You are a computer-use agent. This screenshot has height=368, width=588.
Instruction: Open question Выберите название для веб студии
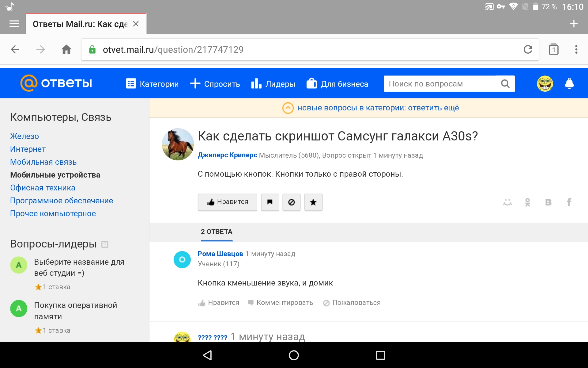click(79, 267)
